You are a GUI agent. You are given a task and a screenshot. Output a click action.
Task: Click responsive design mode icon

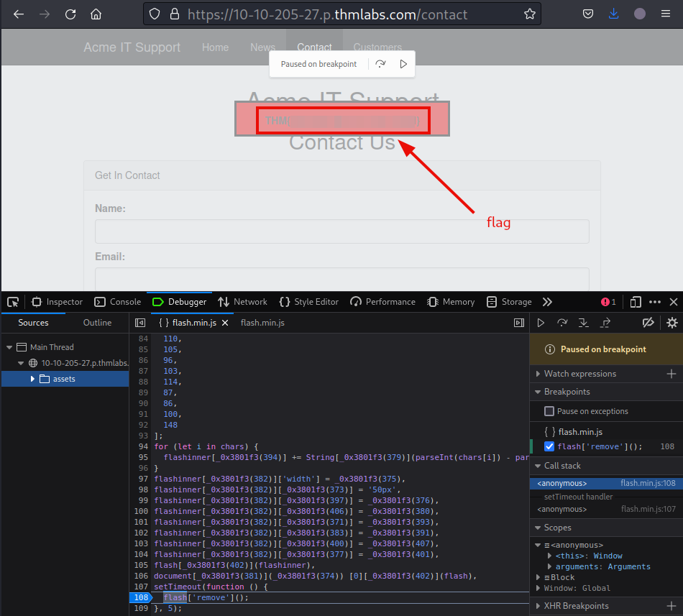click(636, 302)
